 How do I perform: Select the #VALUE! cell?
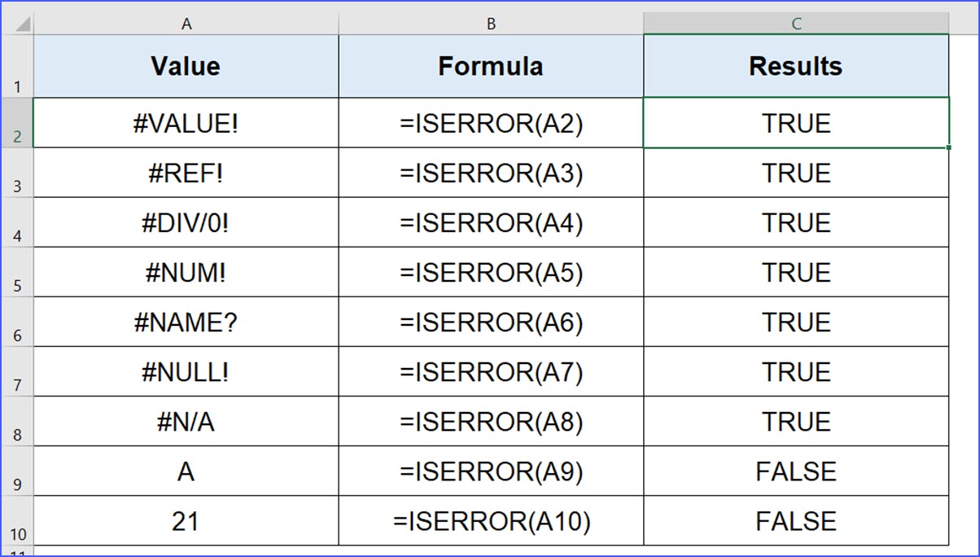pyautogui.click(x=186, y=124)
